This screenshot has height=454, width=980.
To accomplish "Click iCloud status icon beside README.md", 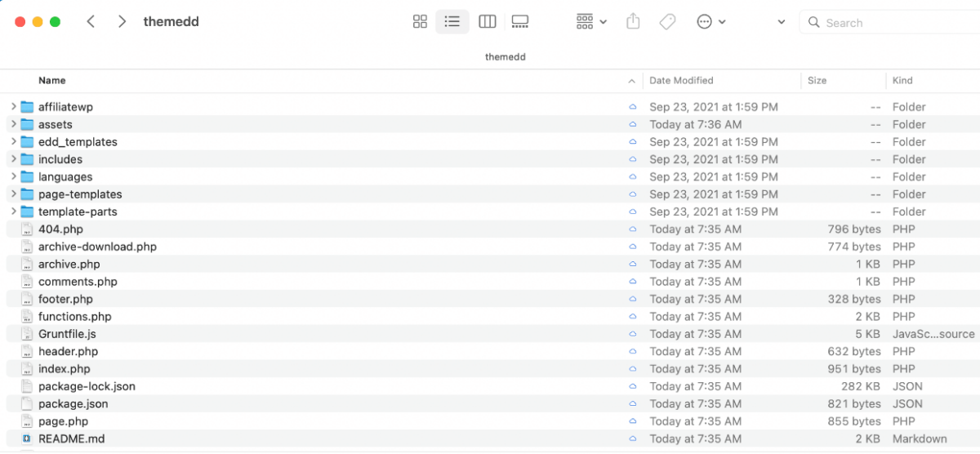I will (x=632, y=439).
